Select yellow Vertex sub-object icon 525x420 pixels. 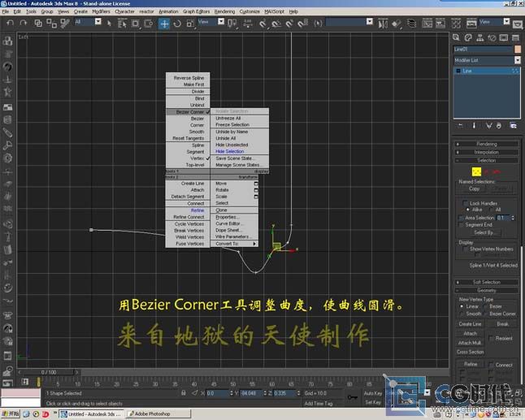476,171
